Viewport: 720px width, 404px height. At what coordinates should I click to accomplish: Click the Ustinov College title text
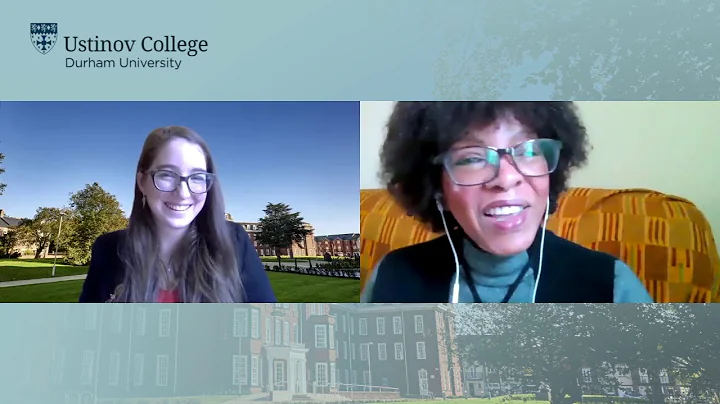pyautogui.click(x=136, y=45)
